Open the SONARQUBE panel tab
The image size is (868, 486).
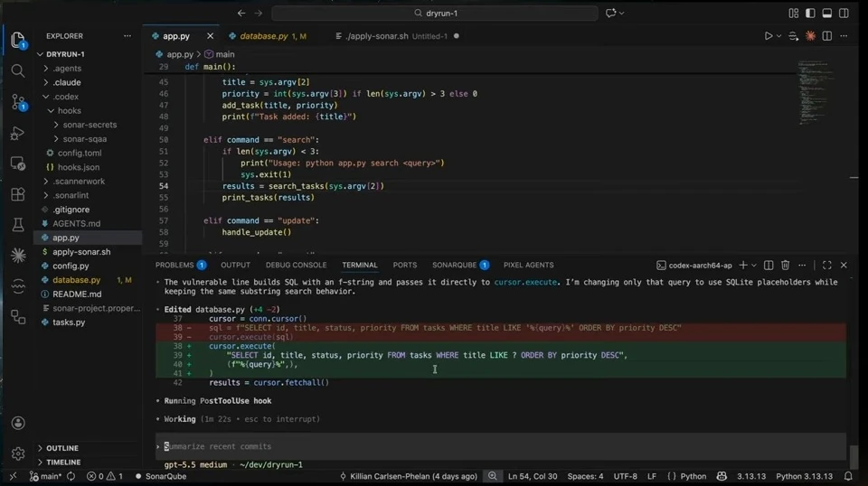[455, 265]
